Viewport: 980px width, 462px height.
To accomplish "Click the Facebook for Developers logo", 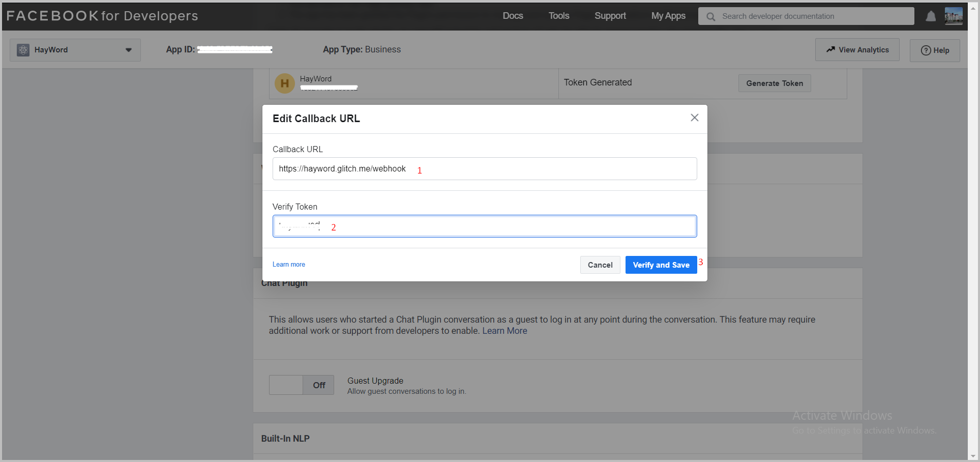I will (x=102, y=16).
